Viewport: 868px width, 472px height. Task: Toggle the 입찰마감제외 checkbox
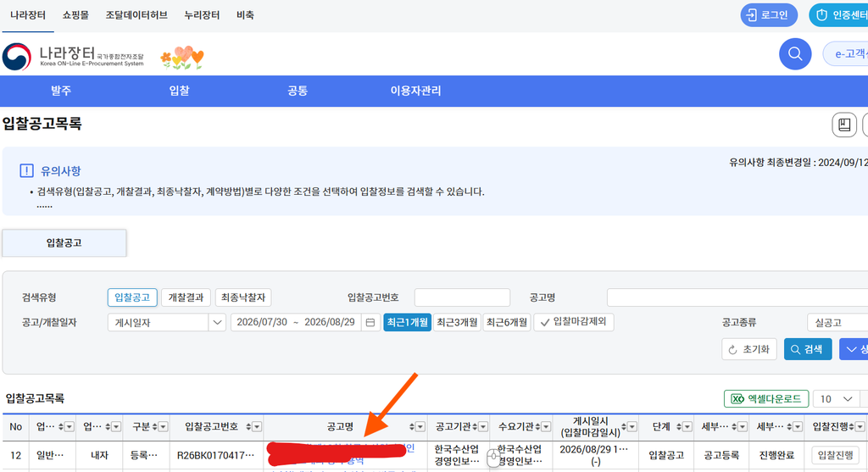click(x=574, y=322)
